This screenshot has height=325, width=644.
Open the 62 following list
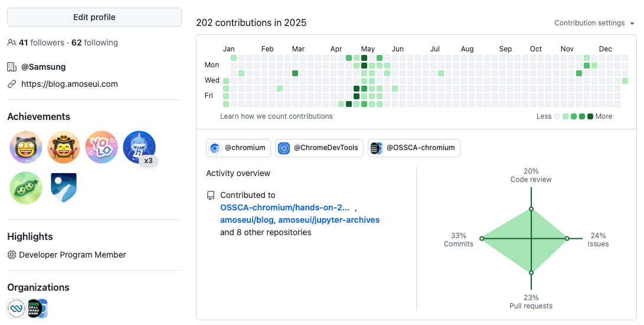pos(94,43)
